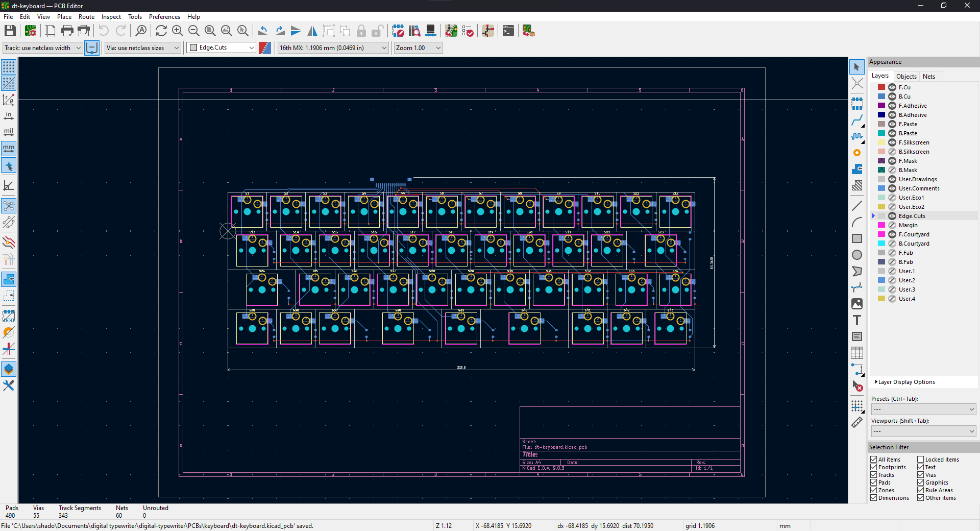Hide the F.Cu copper layer

tap(891, 87)
